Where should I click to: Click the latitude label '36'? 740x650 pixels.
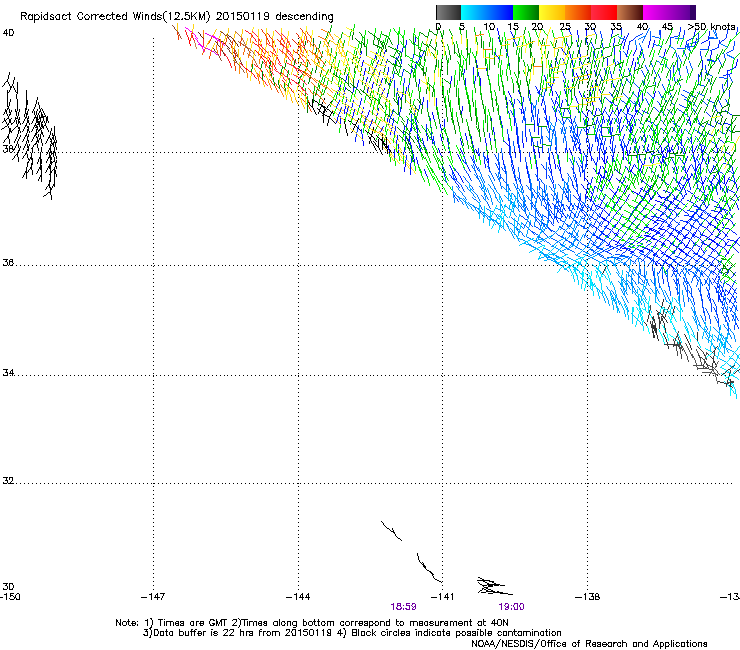coord(8,262)
